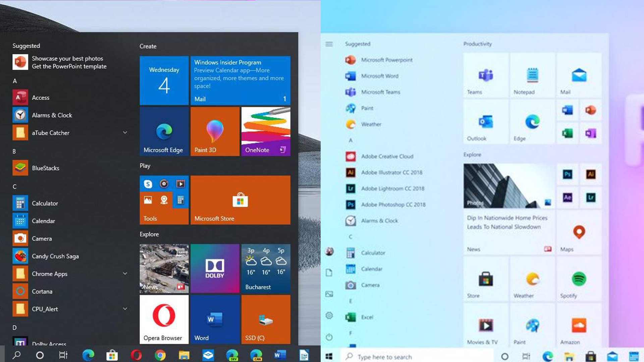
Task: Open the Amazon tile in the light Start menu
Action: point(579,325)
